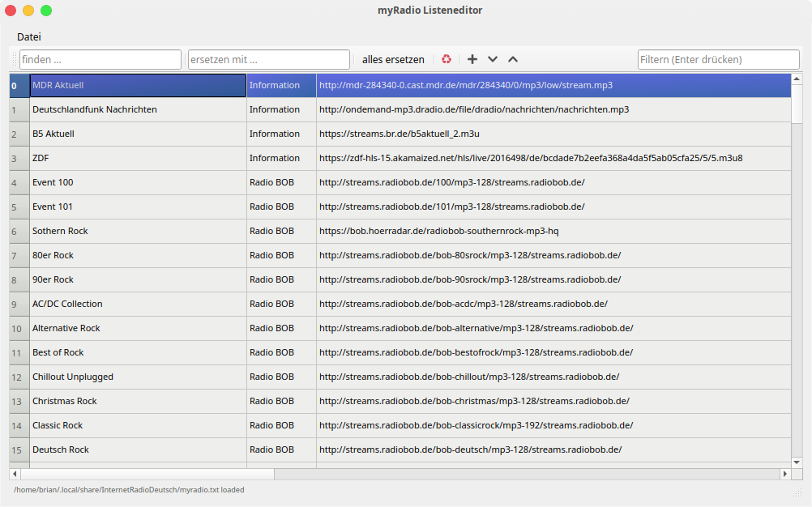Image resolution: width=812 pixels, height=507 pixels.
Task: Click the Filtern (Enter drücken) field
Action: (719, 59)
